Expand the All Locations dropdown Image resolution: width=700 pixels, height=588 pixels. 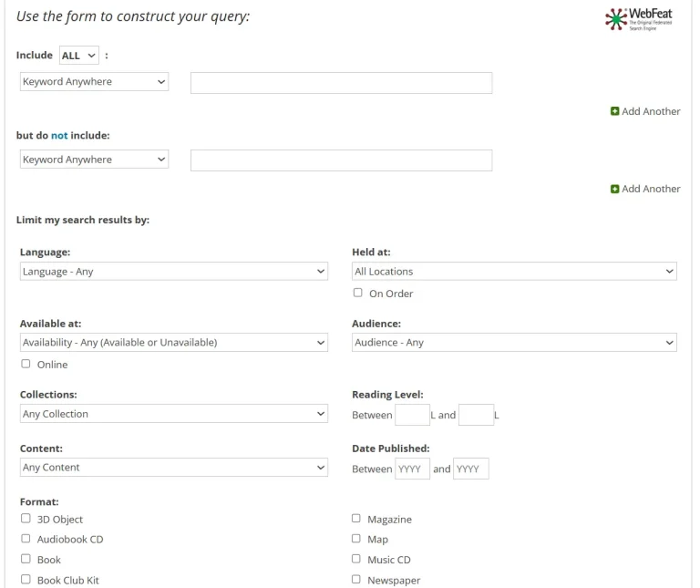pos(514,272)
